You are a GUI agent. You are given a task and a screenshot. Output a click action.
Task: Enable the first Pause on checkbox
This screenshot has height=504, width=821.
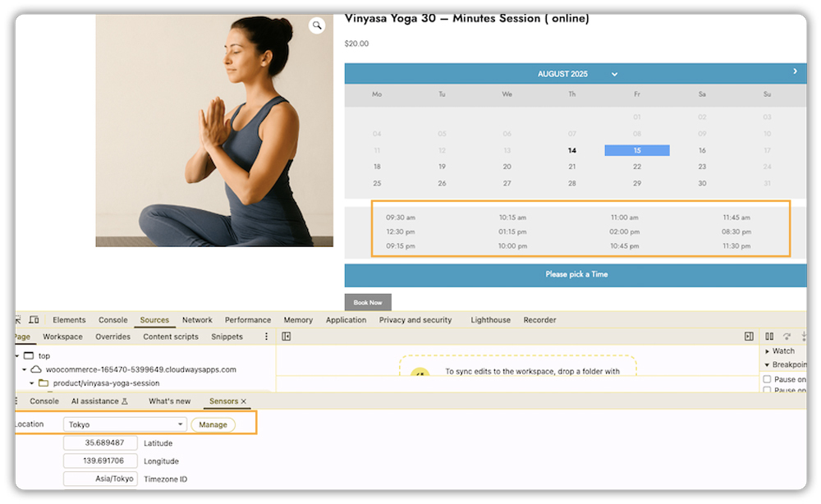767,379
